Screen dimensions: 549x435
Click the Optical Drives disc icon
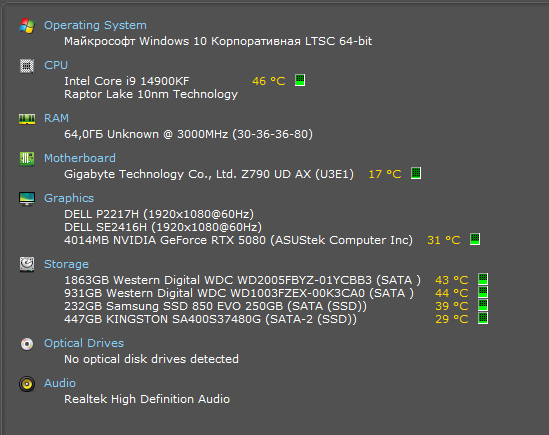click(27, 344)
